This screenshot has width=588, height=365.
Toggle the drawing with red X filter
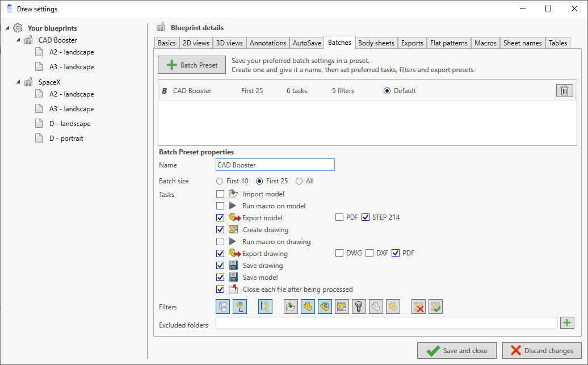click(419, 307)
